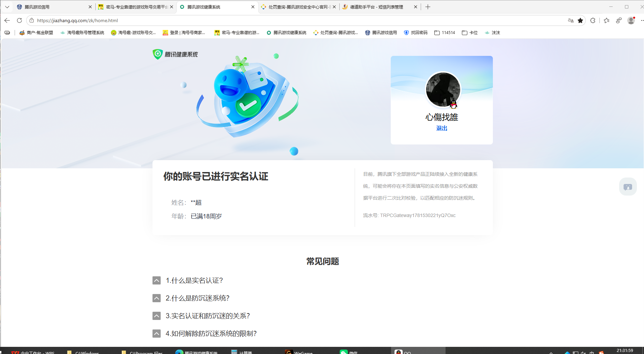This screenshot has width=644, height=354.
Task: Reload the page with the refresh icon
Action: coord(19,20)
